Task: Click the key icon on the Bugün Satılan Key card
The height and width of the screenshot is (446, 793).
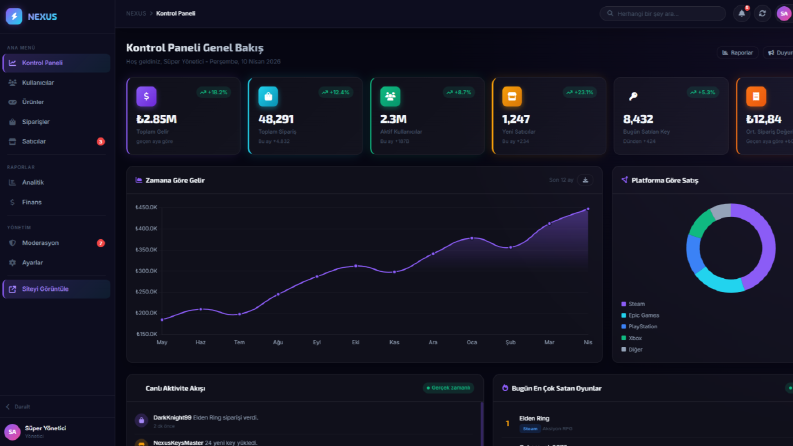Action: pyautogui.click(x=633, y=96)
